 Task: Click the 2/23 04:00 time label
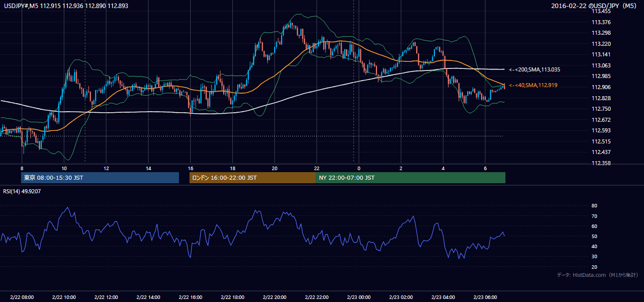pyautogui.click(x=442, y=297)
